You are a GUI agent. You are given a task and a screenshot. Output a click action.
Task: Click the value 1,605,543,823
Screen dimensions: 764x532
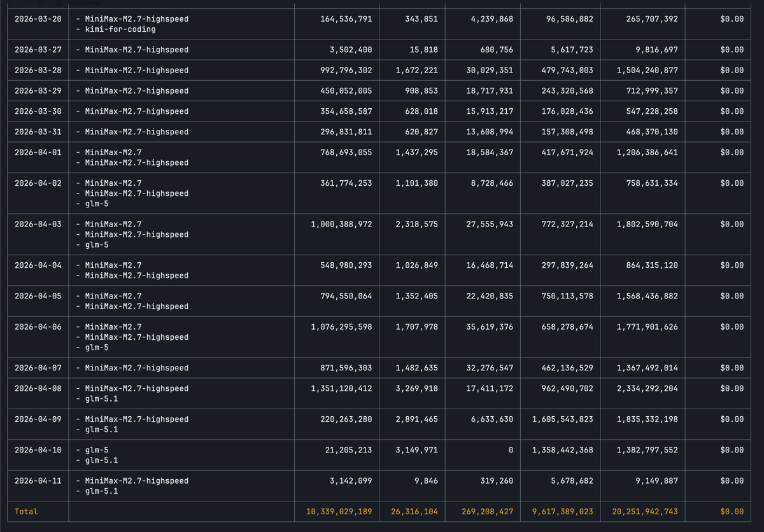(x=563, y=419)
